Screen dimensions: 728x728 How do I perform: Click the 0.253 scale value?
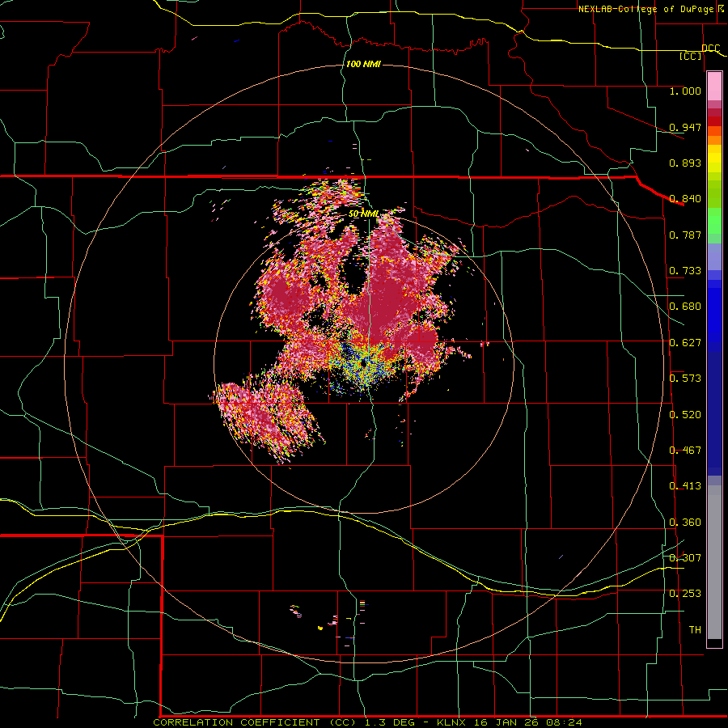685,594
